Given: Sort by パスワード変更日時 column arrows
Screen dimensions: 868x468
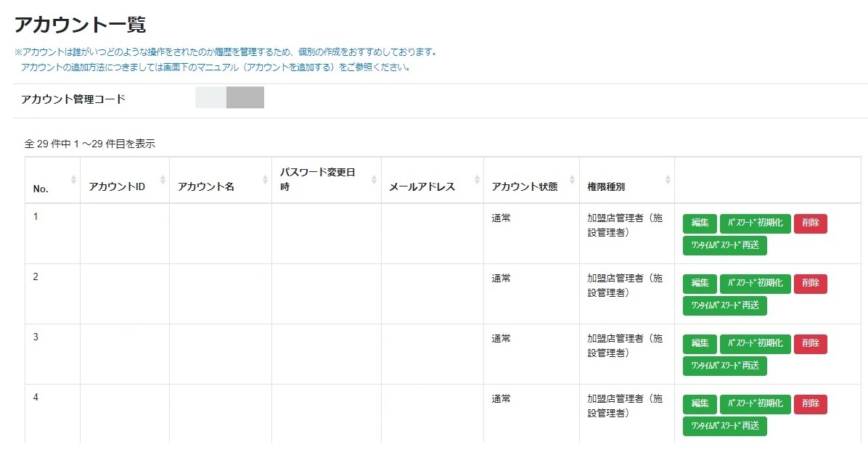Looking at the screenshot, I should click(x=374, y=180).
